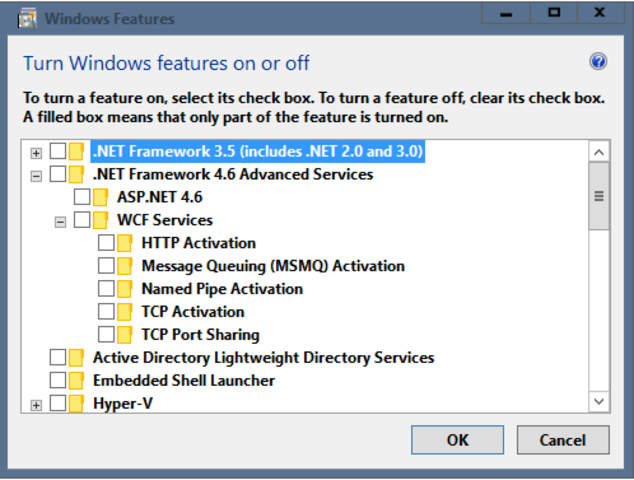Select the TCP Port Sharing label
634x480 pixels.
coord(200,335)
